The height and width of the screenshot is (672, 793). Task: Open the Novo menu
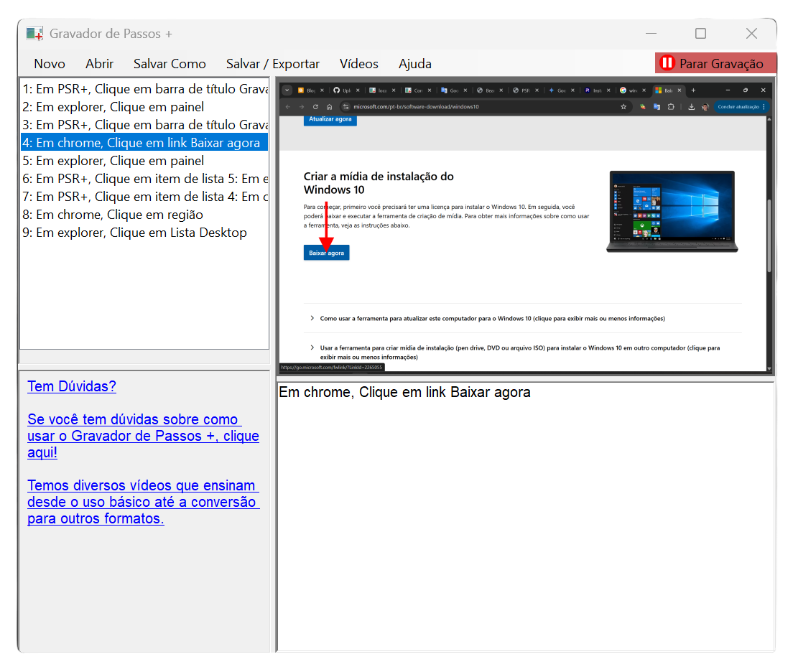click(x=50, y=64)
